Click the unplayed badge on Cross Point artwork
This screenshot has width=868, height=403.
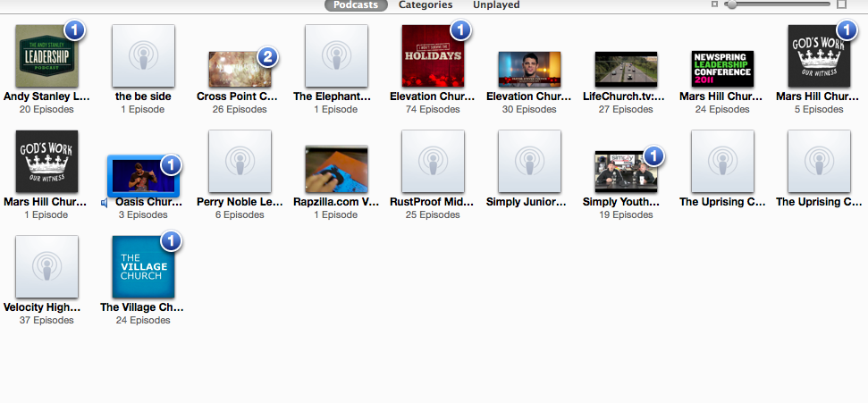pos(267,58)
